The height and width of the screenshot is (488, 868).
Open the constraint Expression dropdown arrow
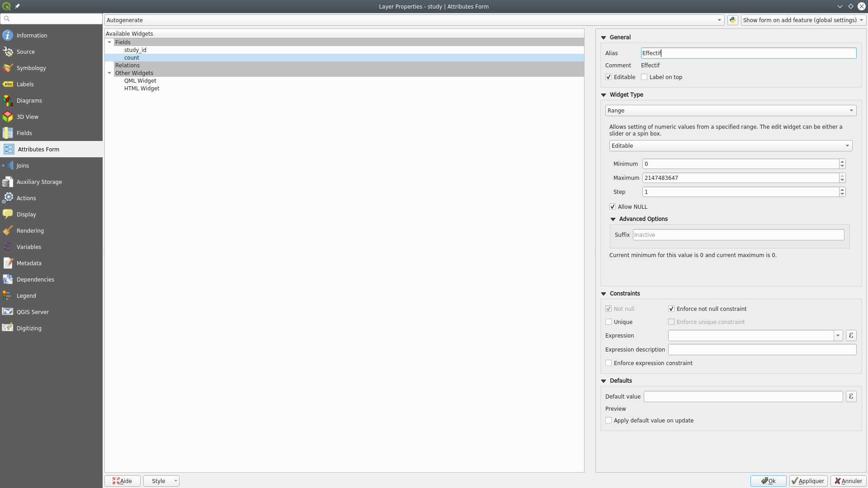[x=838, y=335]
